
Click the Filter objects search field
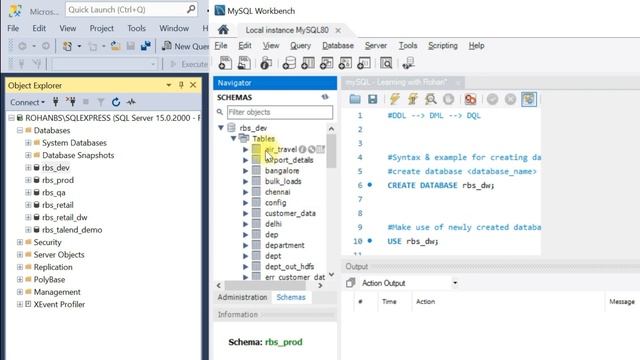(280, 112)
